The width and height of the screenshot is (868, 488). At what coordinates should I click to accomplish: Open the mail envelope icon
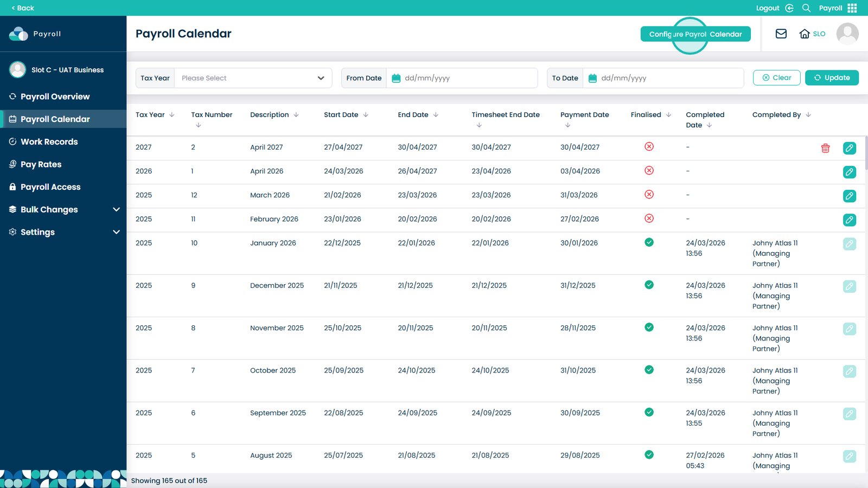click(x=781, y=34)
